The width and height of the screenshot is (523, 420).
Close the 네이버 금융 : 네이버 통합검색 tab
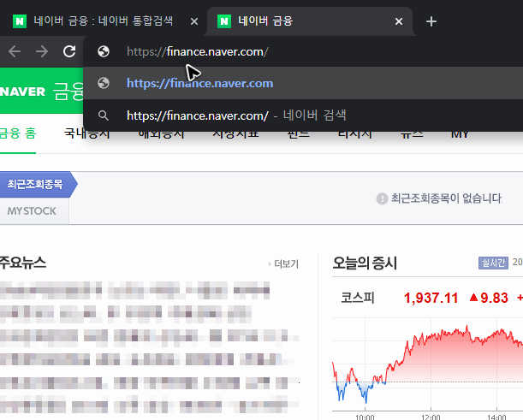[x=194, y=21]
